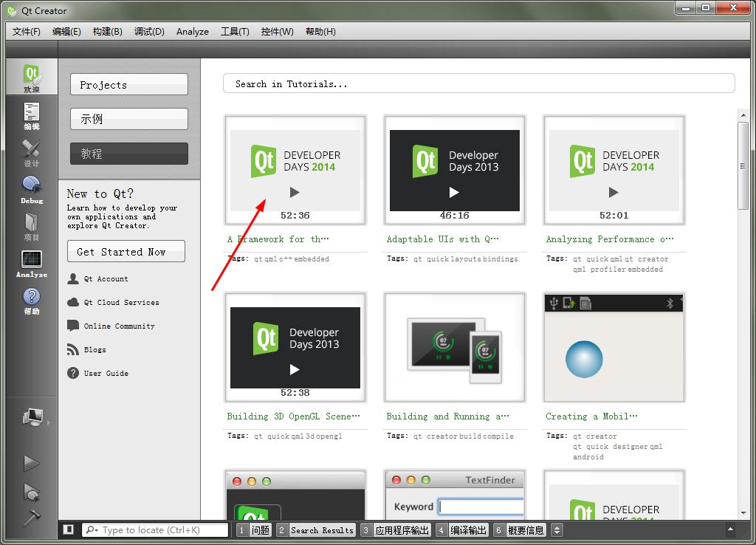Click the Search in Tutorials field
This screenshot has width=756, height=545.
click(478, 83)
